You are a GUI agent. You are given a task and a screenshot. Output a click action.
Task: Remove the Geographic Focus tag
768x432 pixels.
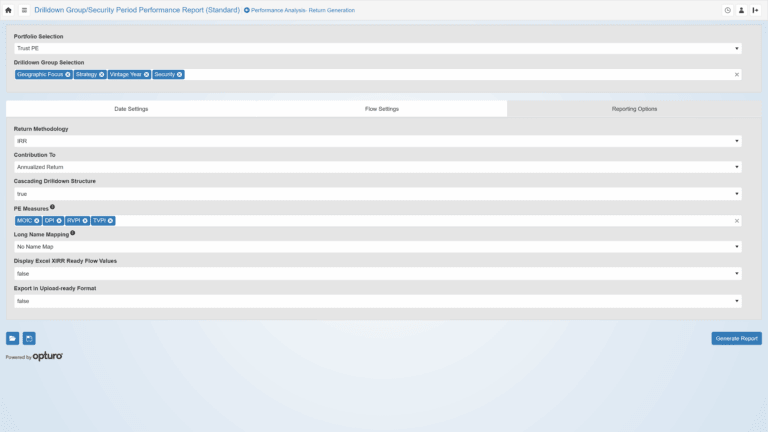click(x=68, y=74)
